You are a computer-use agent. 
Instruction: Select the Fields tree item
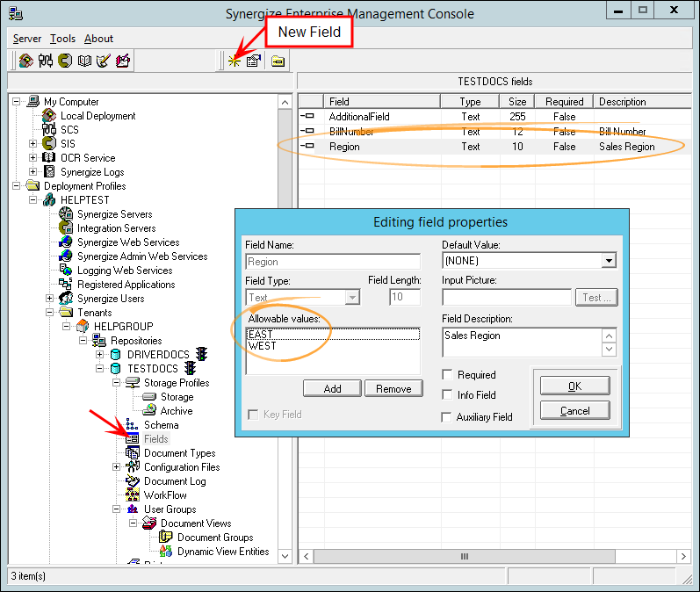[x=155, y=439]
